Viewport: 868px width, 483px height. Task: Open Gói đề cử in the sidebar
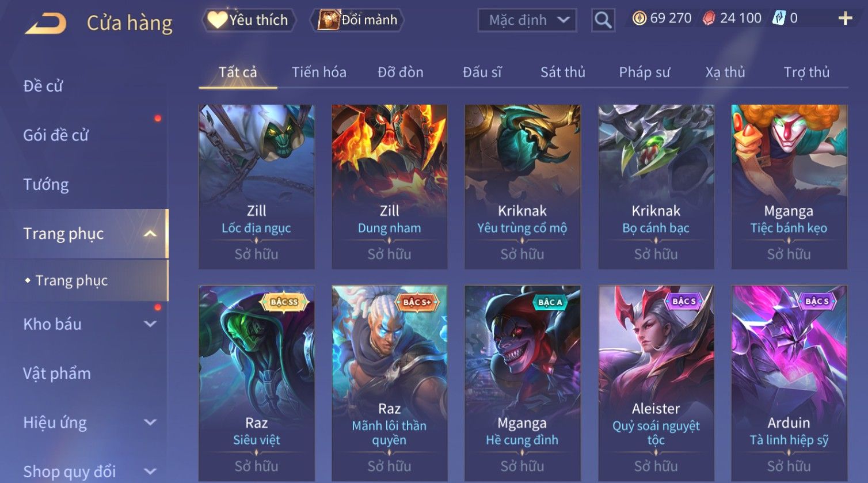[56, 135]
